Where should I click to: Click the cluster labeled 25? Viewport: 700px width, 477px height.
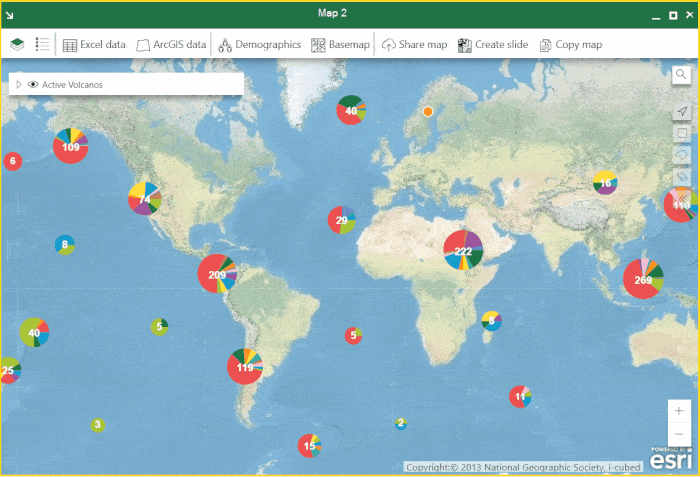point(8,370)
